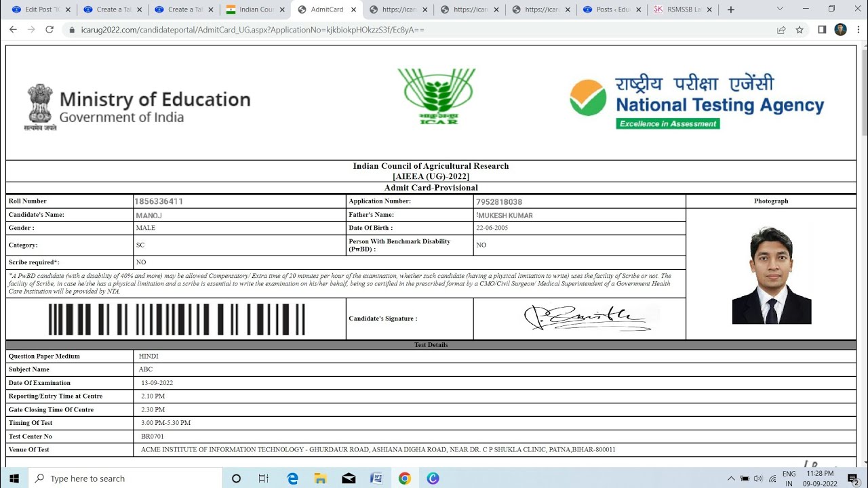Open Task View from the taskbar
868x488 pixels.
pyautogui.click(x=264, y=479)
